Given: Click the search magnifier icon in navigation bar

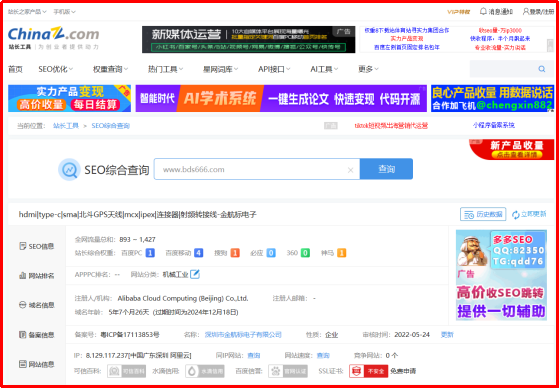Looking at the screenshot, I should [542, 69].
